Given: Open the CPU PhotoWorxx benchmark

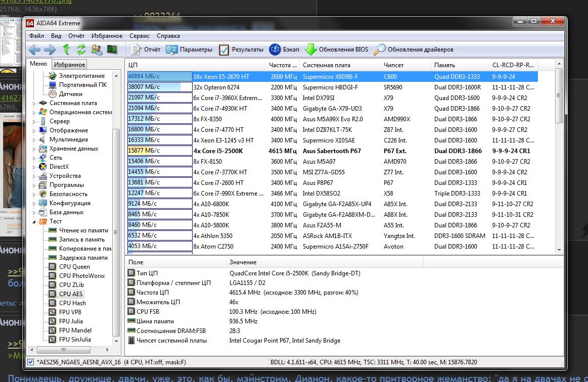Looking at the screenshot, I should 82,276.
